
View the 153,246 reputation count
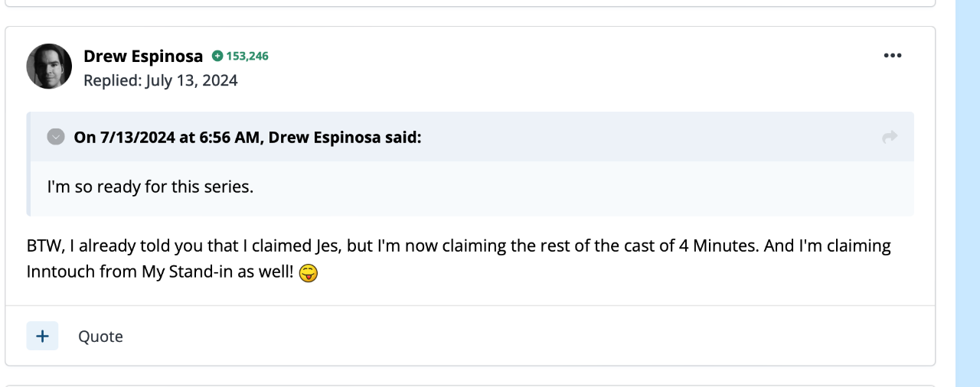[247, 56]
